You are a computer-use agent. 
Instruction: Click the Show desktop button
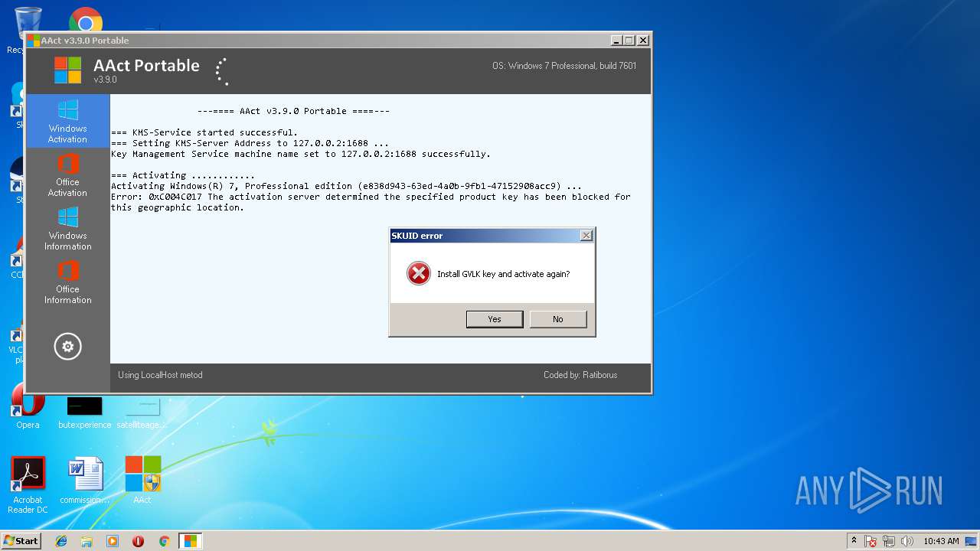pyautogui.click(x=972, y=541)
